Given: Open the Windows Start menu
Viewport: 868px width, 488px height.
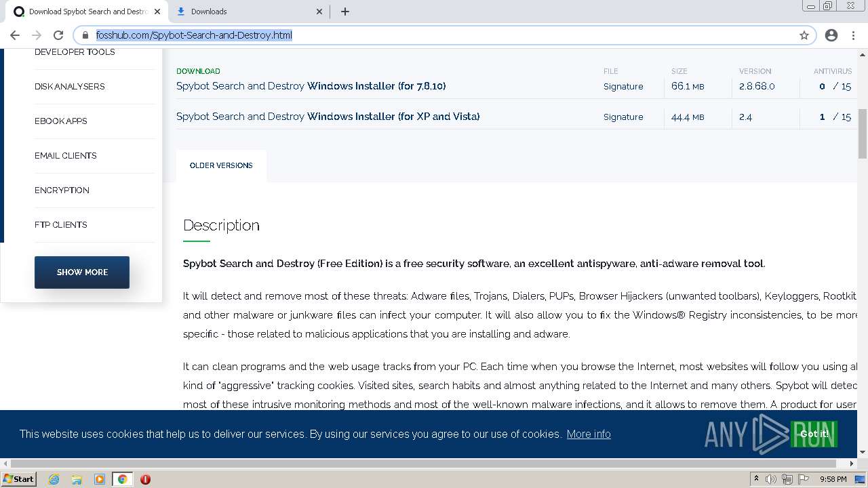Looking at the screenshot, I should 18,479.
